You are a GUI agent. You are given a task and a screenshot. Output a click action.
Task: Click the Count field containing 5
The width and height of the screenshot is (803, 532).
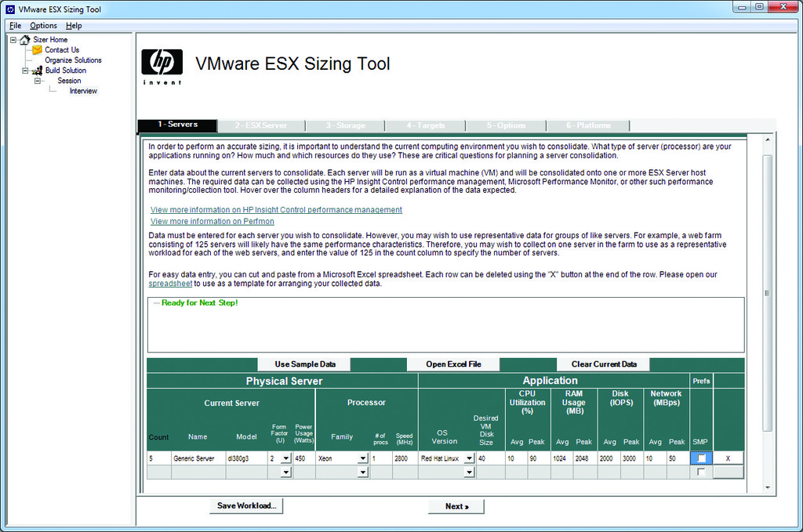click(x=158, y=458)
